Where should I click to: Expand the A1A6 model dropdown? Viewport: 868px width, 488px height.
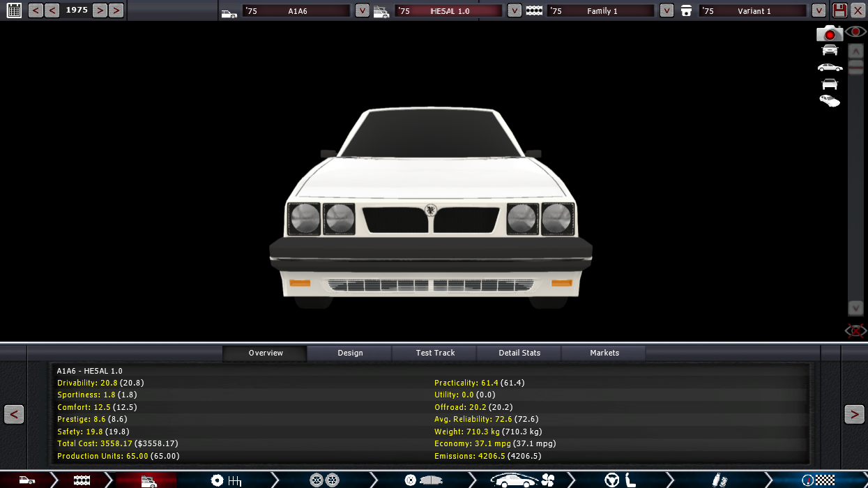pyautogui.click(x=362, y=10)
